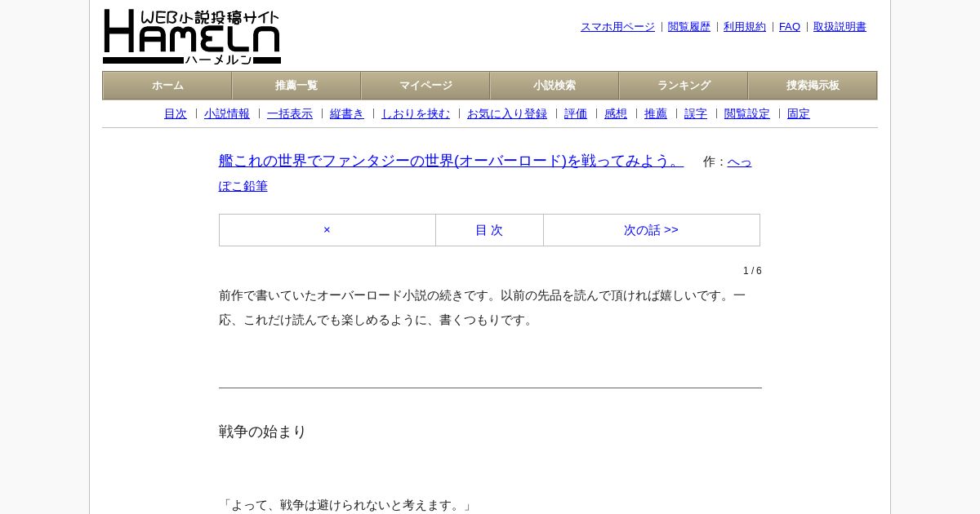This screenshot has height=514, width=980.
Task: Open 閲覧履歴 in the top links
Action: pos(689,27)
